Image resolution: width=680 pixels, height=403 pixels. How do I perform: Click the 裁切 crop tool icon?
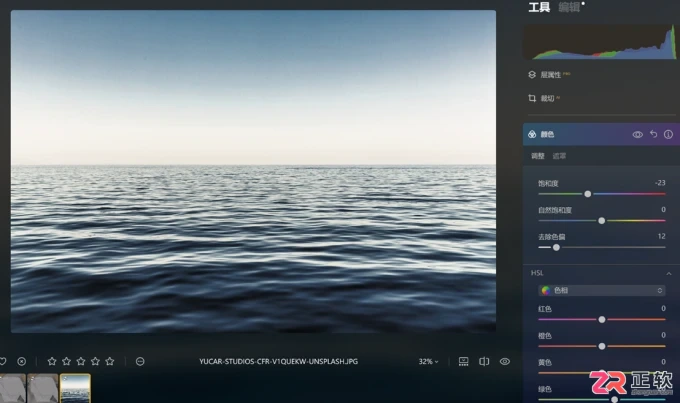point(532,98)
